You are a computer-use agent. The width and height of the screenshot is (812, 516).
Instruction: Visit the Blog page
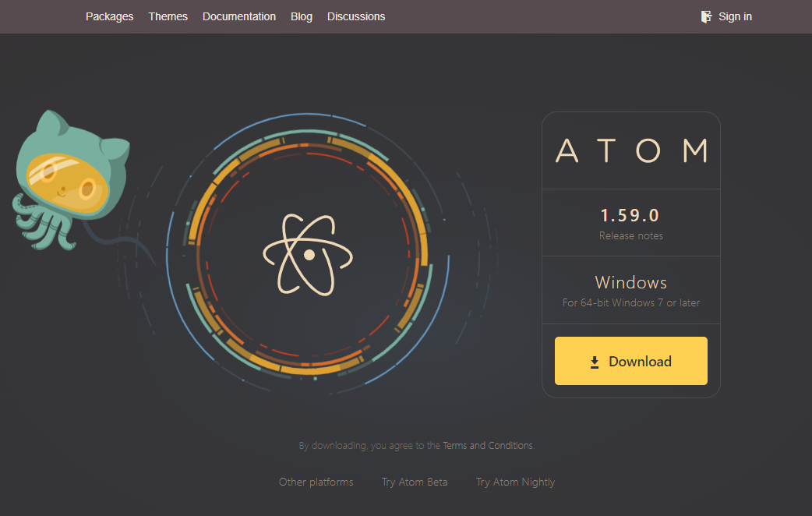pyautogui.click(x=302, y=16)
